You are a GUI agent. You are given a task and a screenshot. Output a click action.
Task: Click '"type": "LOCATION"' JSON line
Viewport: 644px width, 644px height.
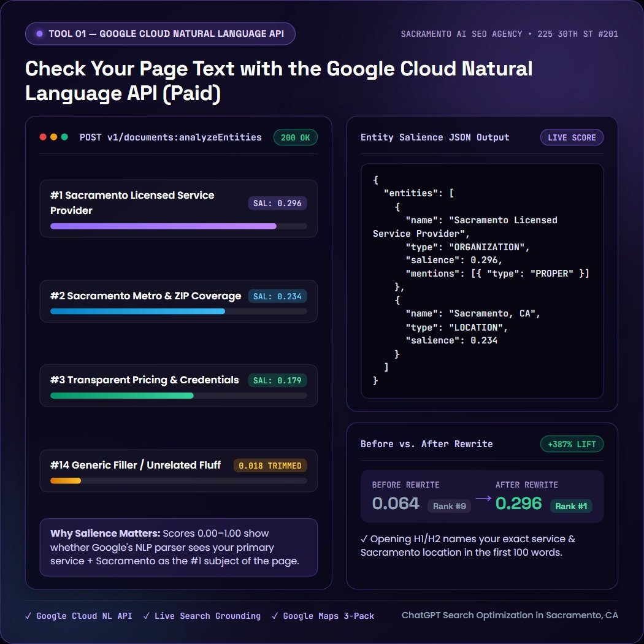457,328
